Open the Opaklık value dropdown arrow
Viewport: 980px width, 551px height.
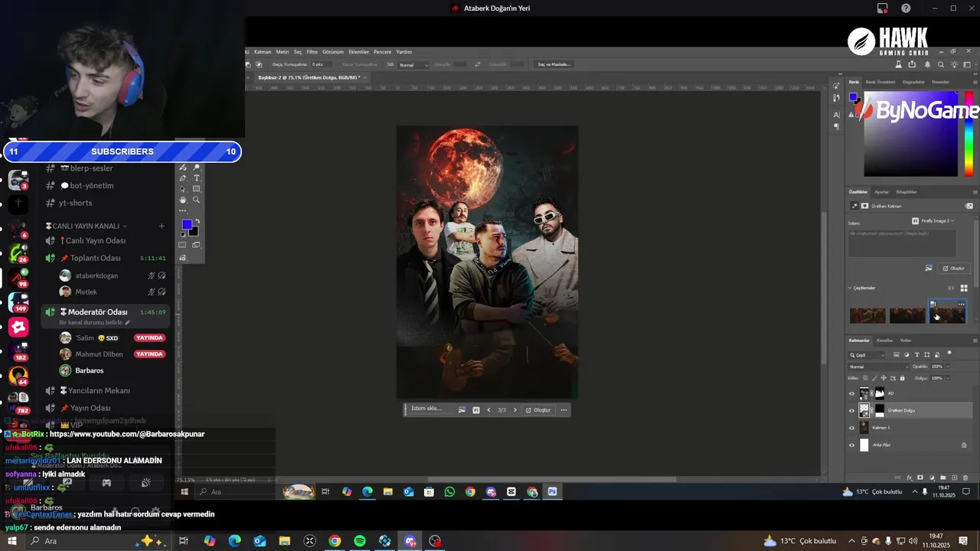[948, 367]
